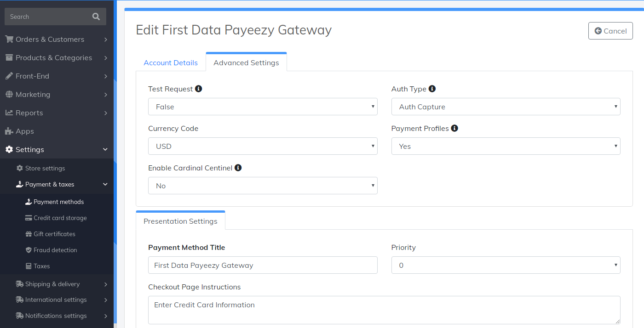Open Payment methods in the sidebar
This screenshot has width=644, height=328.
(59, 202)
